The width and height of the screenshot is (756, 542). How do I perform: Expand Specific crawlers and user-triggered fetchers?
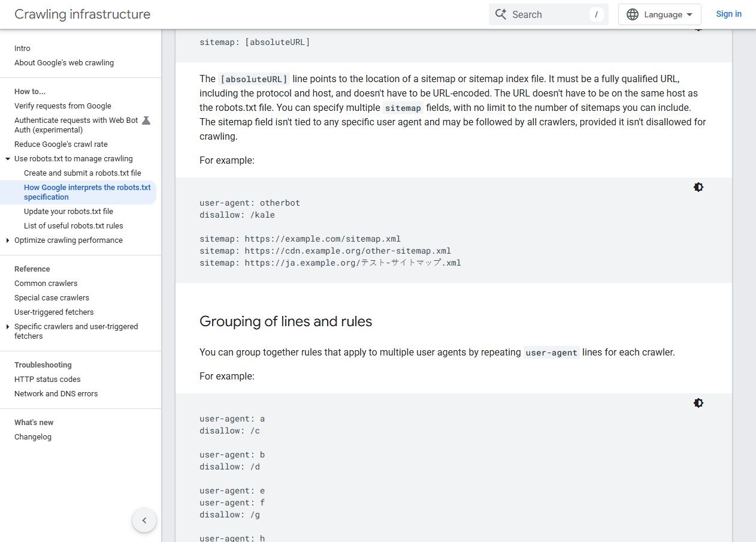(8, 327)
